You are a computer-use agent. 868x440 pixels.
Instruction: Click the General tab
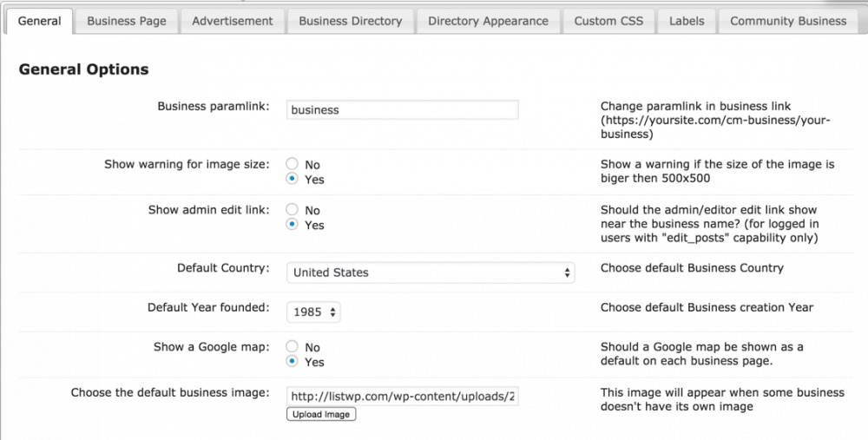tap(40, 21)
